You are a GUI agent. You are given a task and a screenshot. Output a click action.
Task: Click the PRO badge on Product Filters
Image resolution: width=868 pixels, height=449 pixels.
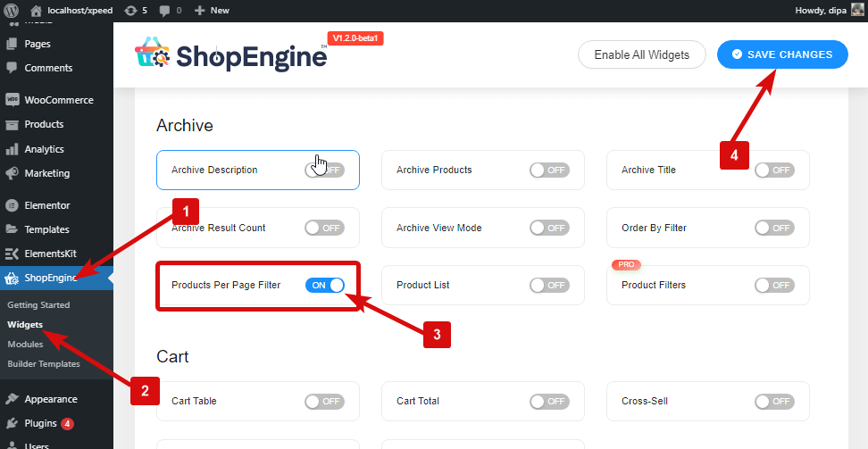626,264
